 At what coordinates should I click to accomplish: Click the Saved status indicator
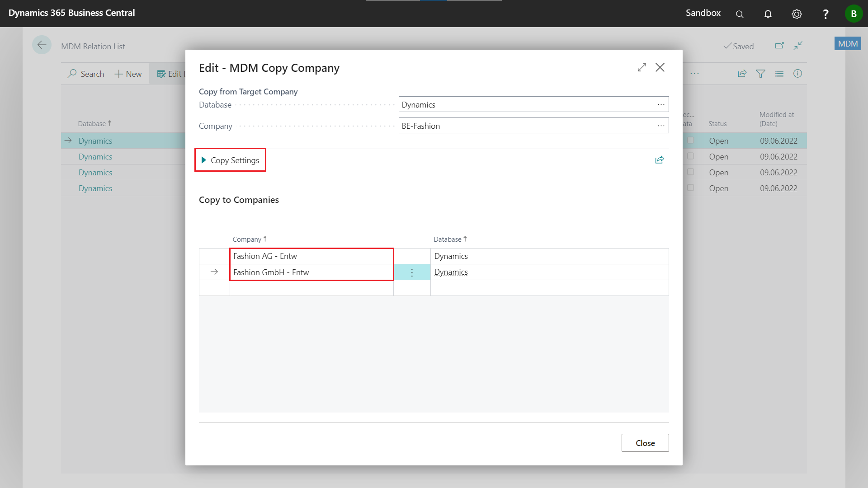point(739,46)
